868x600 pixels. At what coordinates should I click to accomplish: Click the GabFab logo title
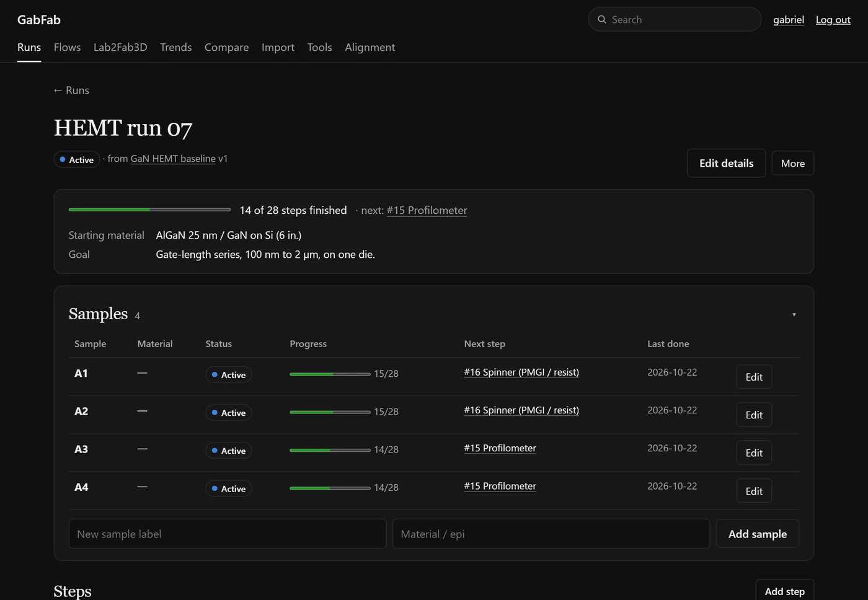pyautogui.click(x=39, y=20)
